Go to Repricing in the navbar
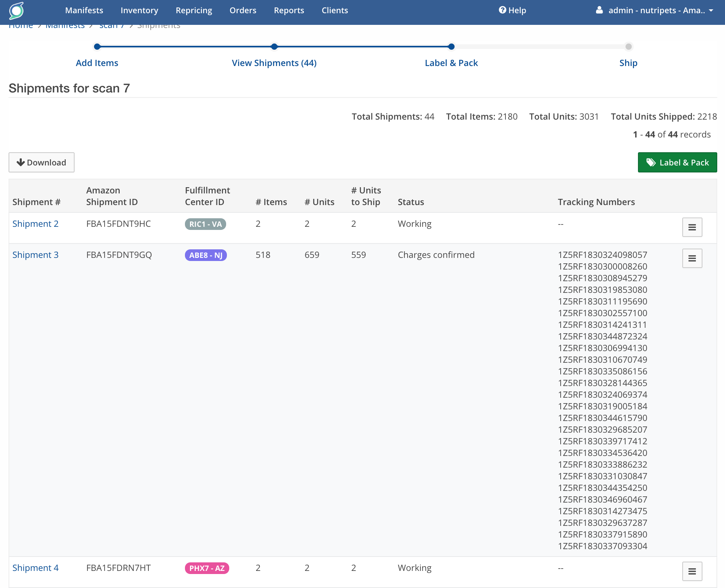This screenshot has height=588, width=725. tap(194, 10)
